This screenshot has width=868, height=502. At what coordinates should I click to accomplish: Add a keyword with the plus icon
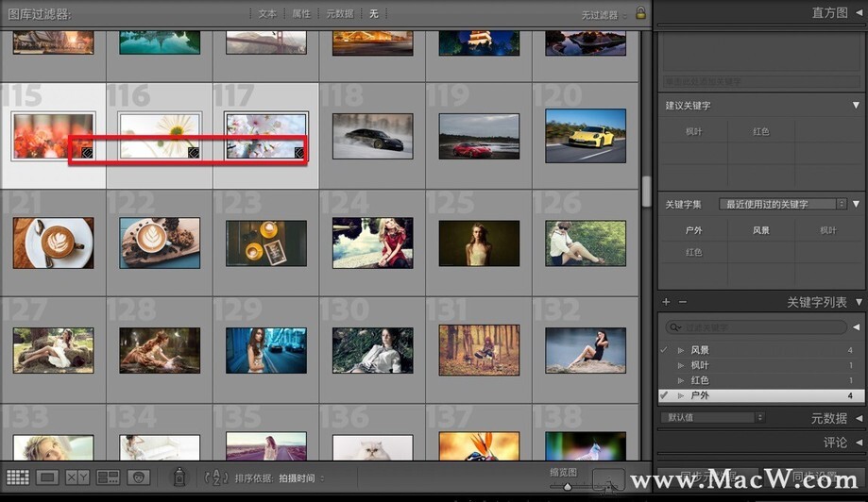[x=666, y=302]
